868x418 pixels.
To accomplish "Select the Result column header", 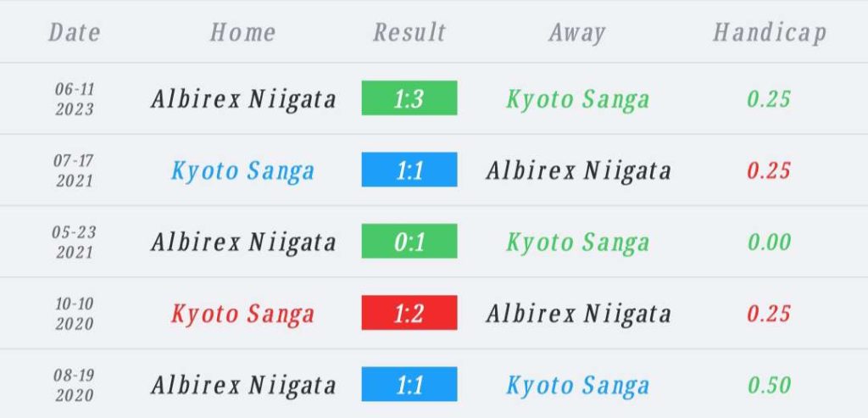I will [409, 31].
